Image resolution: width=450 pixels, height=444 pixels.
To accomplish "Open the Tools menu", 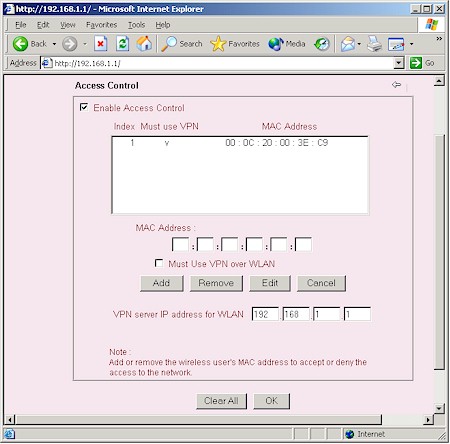I will click(136, 25).
